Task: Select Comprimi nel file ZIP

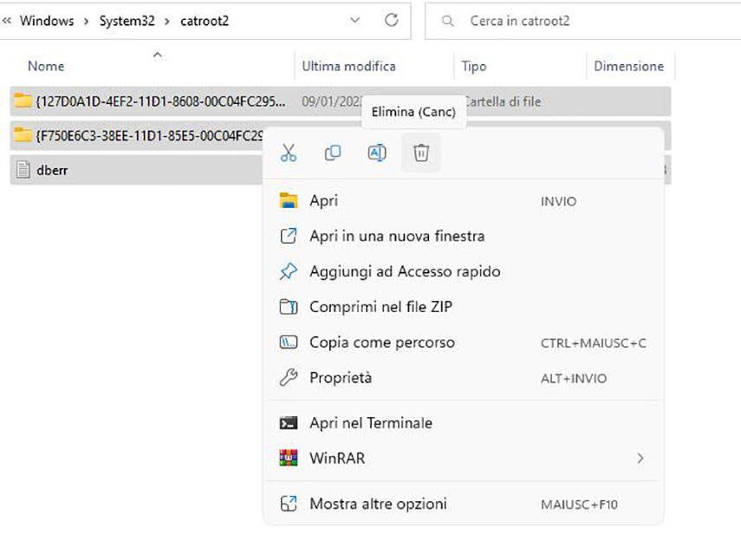Action: point(380,307)
